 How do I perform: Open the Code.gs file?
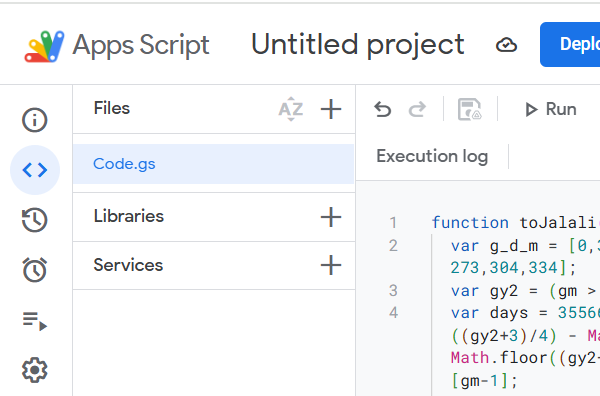coord(213,164)
